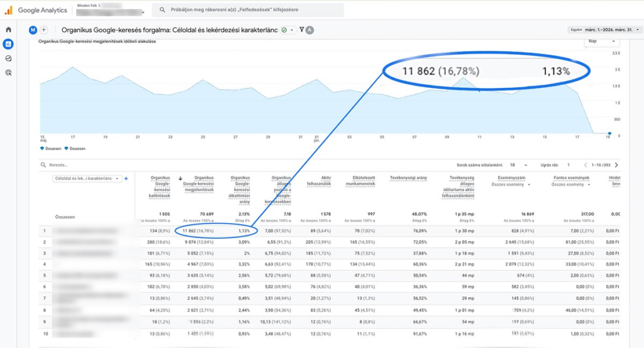Open the Explore icon in sidebar

[x=8, y=58]
